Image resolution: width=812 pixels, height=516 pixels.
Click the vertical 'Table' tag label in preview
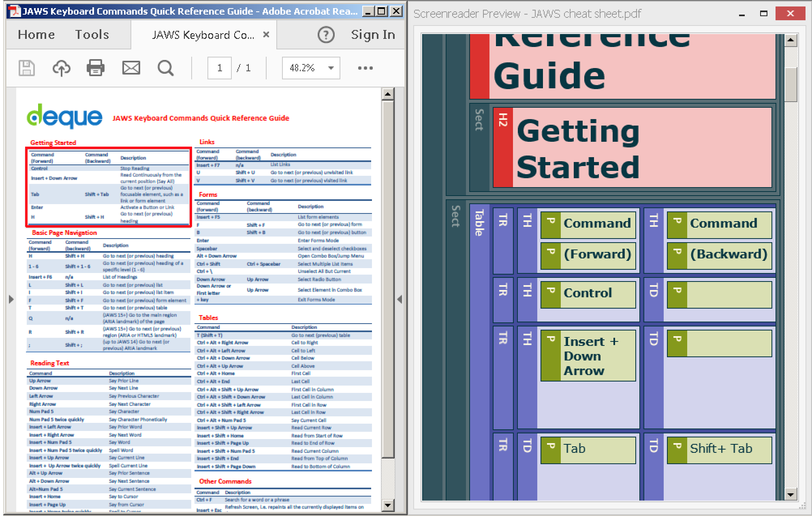point(479,223)
